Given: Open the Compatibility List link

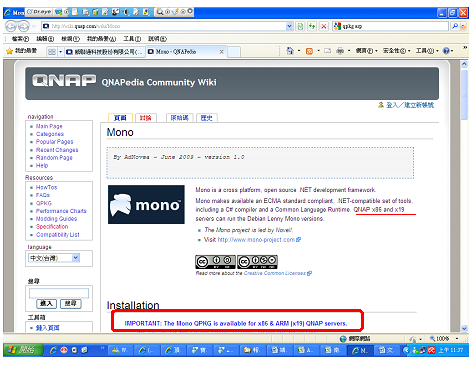Looking at the screenshot, I should [x=58, y=235].
